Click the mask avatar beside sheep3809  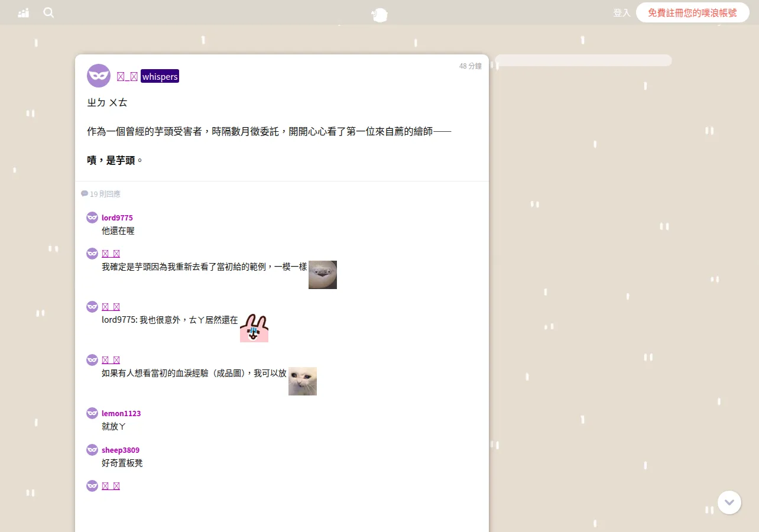[x=92, y=450]
